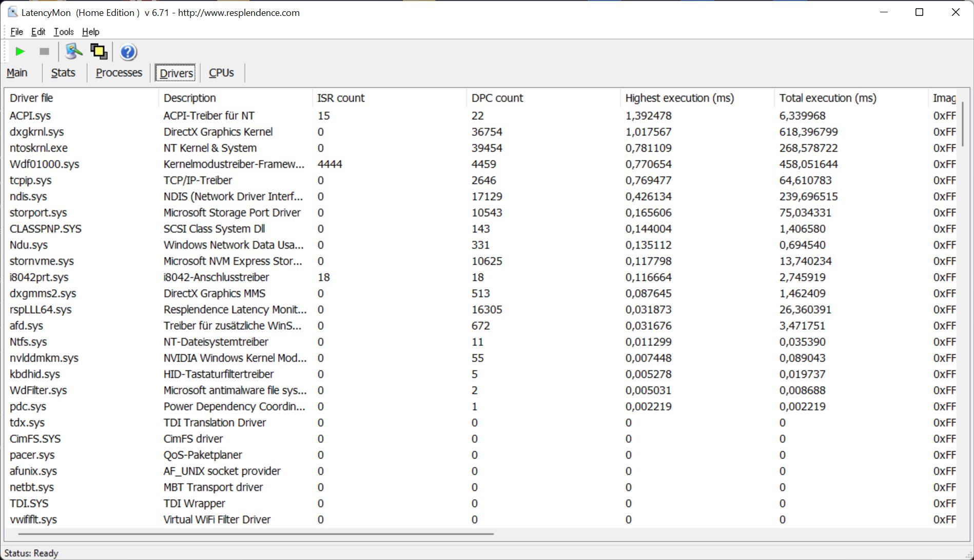
Task: Start monitoring with the green play button
Action: [20, 52]
